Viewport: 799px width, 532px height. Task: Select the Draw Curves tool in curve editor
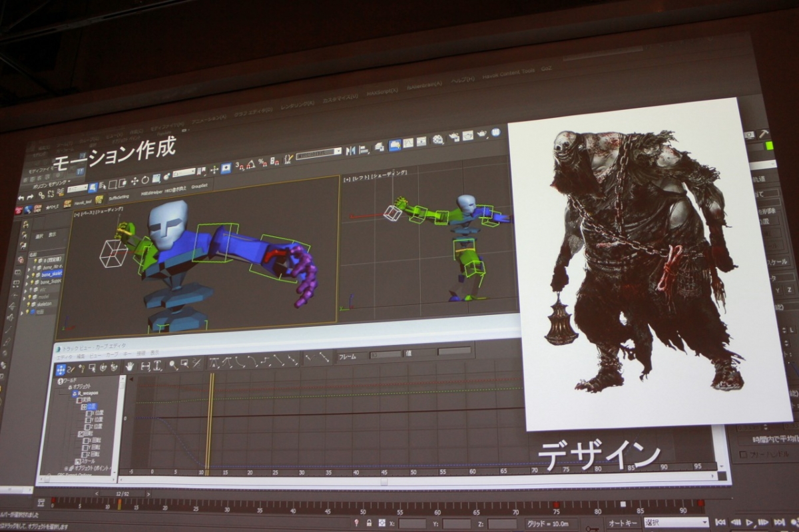(72, 369)
